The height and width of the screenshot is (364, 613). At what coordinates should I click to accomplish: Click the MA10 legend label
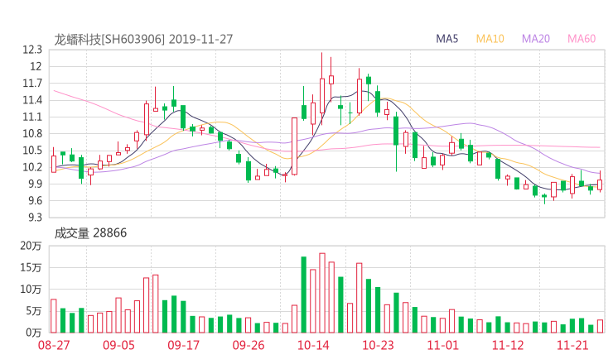[x=490, y=39]
